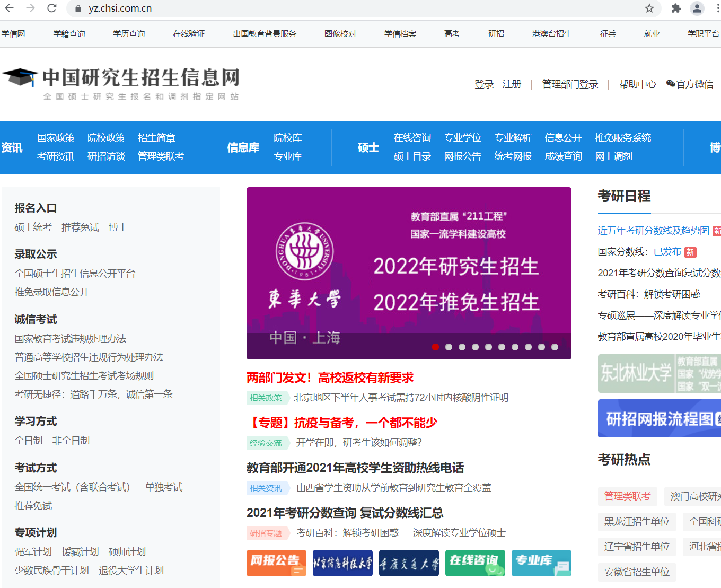
Task: Open the 重庆交通大学 banner tile
Action: click(409, 563)
